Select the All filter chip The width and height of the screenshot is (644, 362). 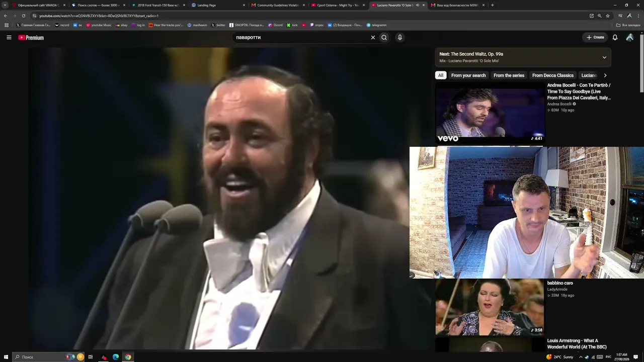coord(441,75)
